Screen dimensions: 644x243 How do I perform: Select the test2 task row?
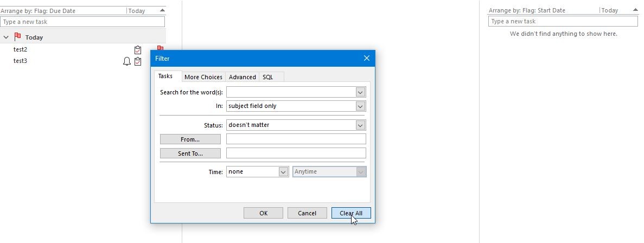[83, 50]
